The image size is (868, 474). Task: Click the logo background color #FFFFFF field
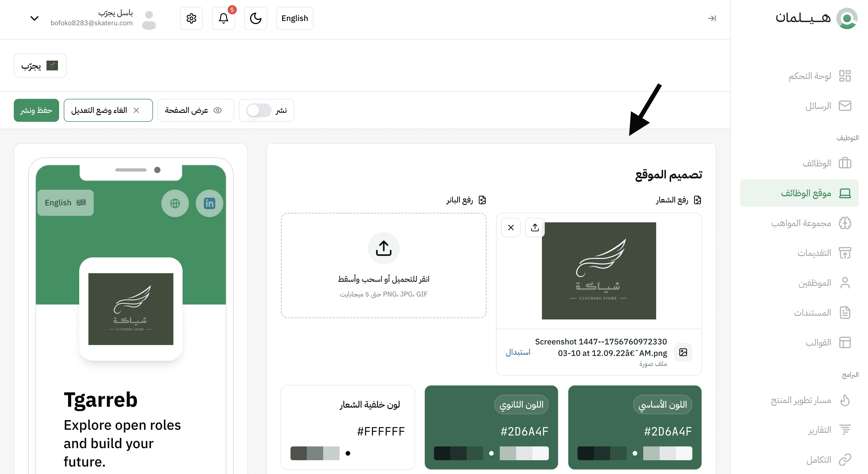point(381,431)
